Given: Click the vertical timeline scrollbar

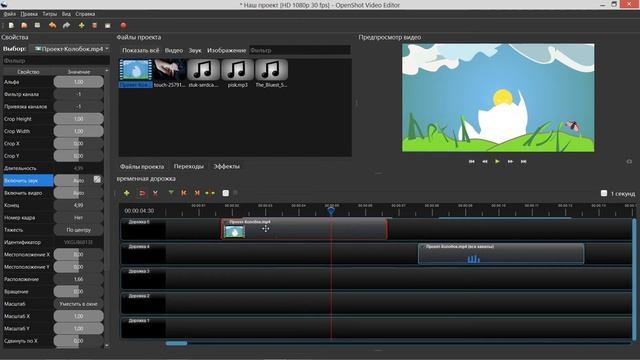Looking at the screenshot, I should point(634,280).
